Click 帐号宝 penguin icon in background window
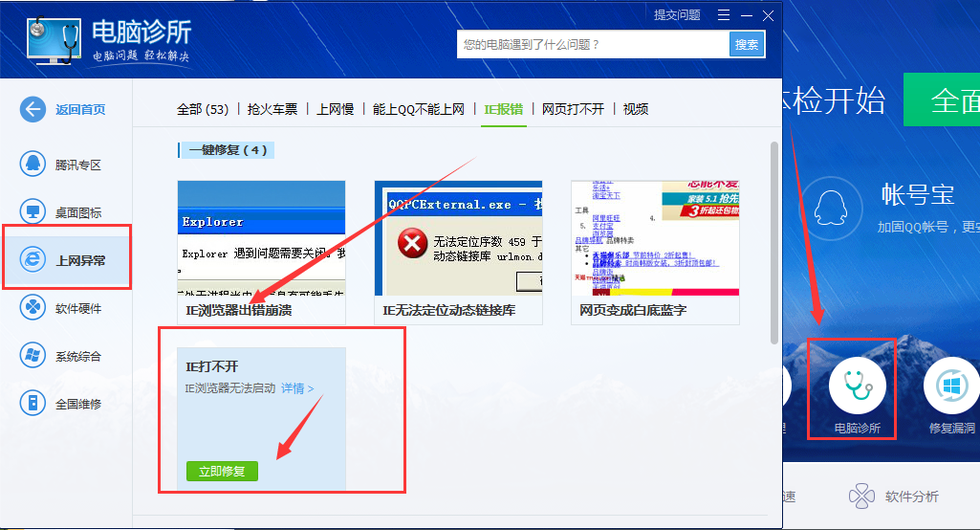The width and height of the screenshot is (980, 530). 831,209
